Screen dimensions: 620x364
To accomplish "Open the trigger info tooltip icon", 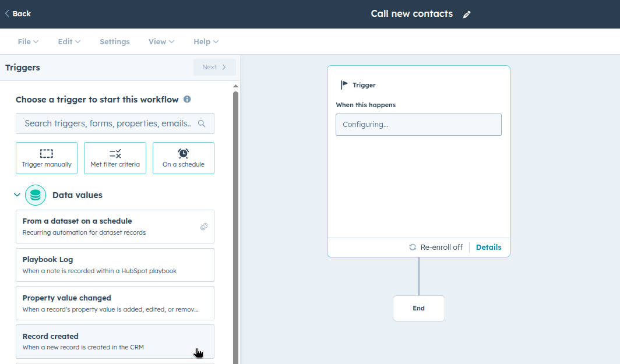I will 186,99.
